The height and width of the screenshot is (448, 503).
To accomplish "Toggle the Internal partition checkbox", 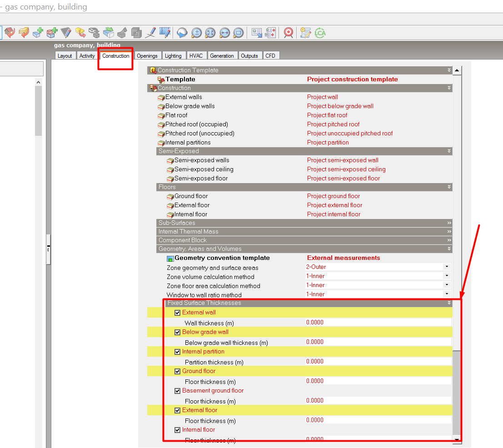I will (x=177, y=352).
